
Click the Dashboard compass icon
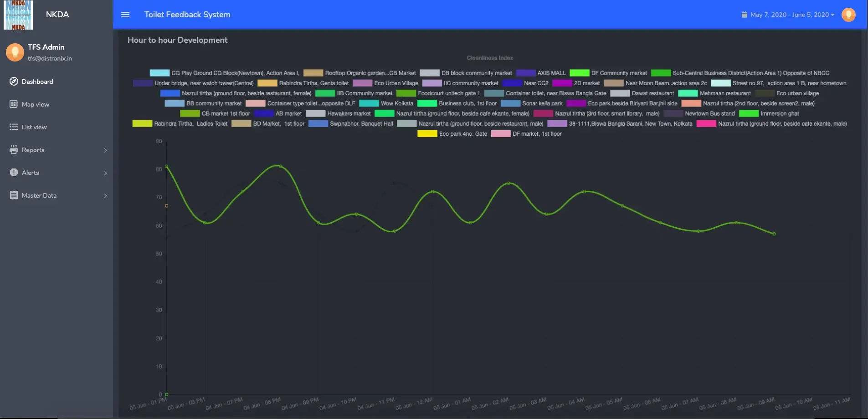14,82
